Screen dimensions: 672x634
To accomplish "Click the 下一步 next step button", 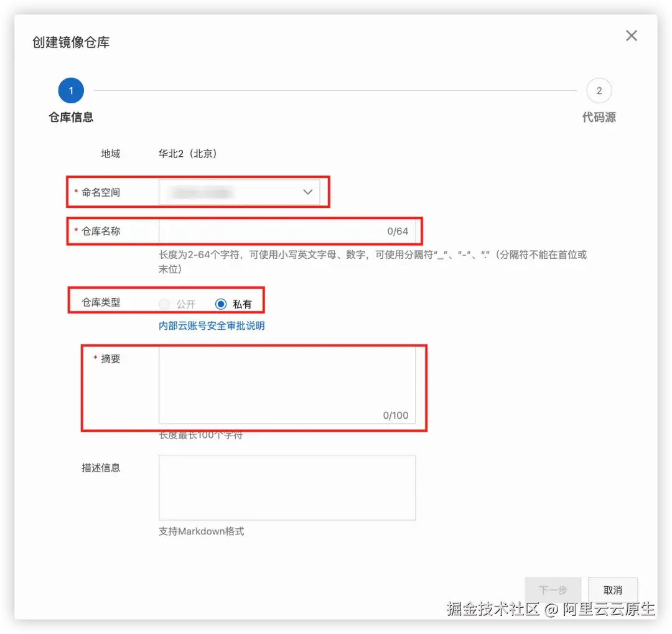I will [x=553, y=590].
